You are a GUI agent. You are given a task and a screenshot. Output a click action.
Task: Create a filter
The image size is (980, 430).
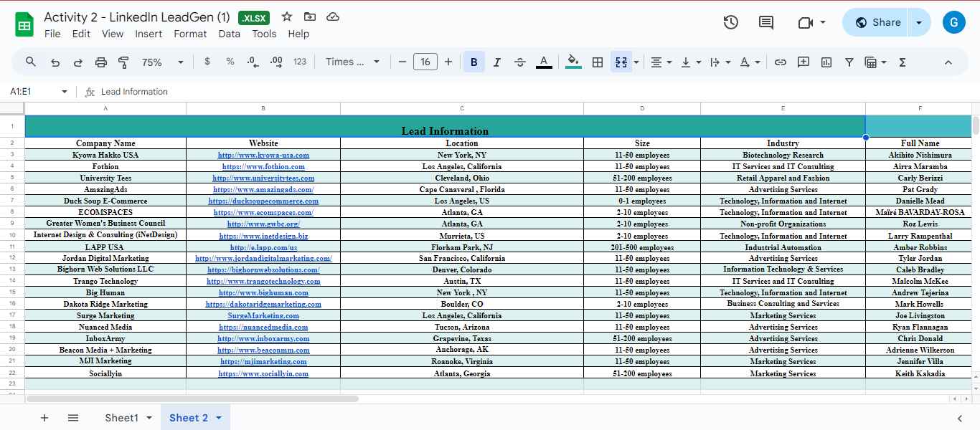pyautogui.click(x=849, y=62)
